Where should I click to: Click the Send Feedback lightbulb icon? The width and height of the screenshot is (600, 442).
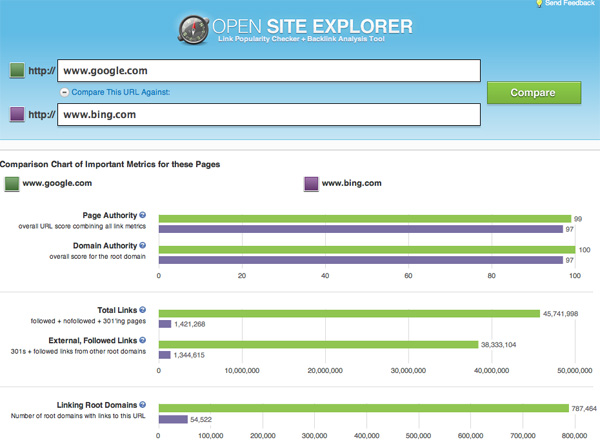click(x=539, y=3)
